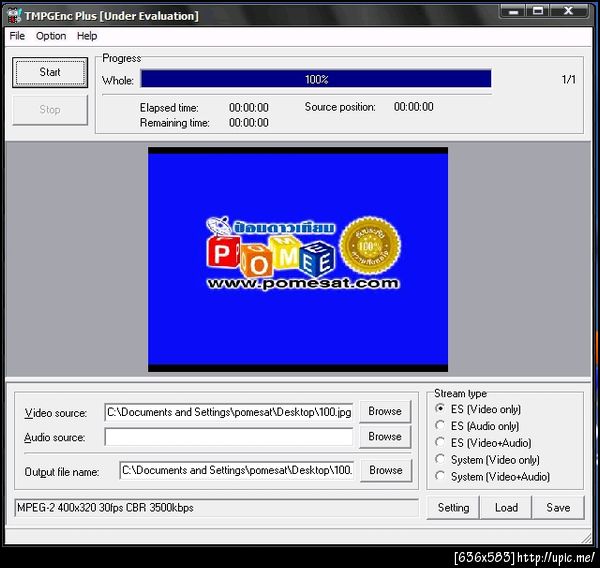Open the Option menu

[x=51, y=36]
